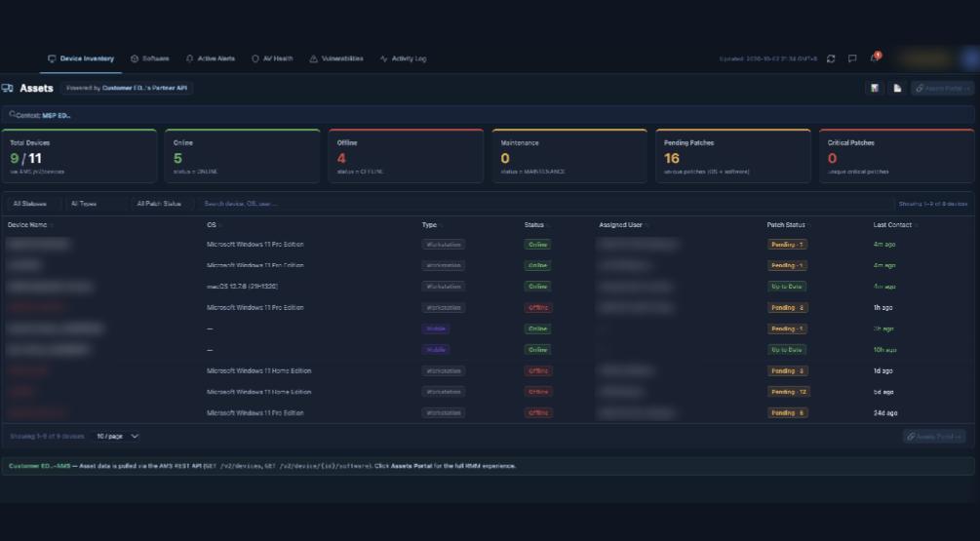Change the 10 / page size dropdown

117,436
